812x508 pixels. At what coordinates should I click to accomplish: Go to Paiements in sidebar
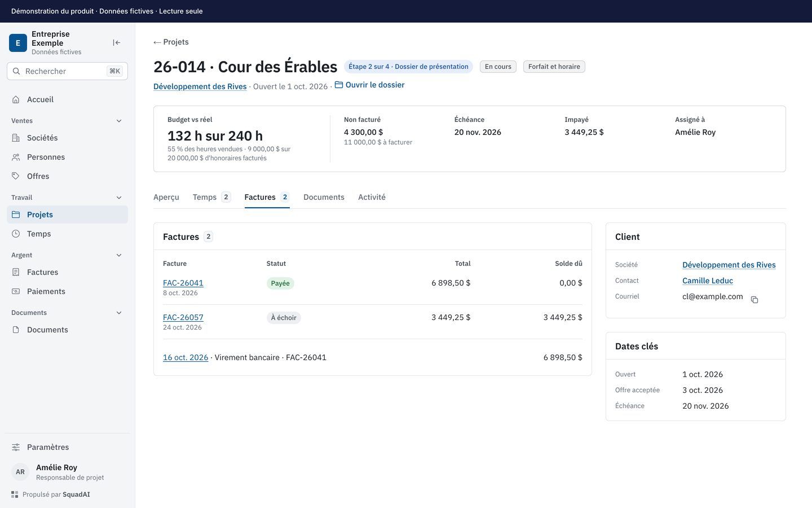point(68,291)
